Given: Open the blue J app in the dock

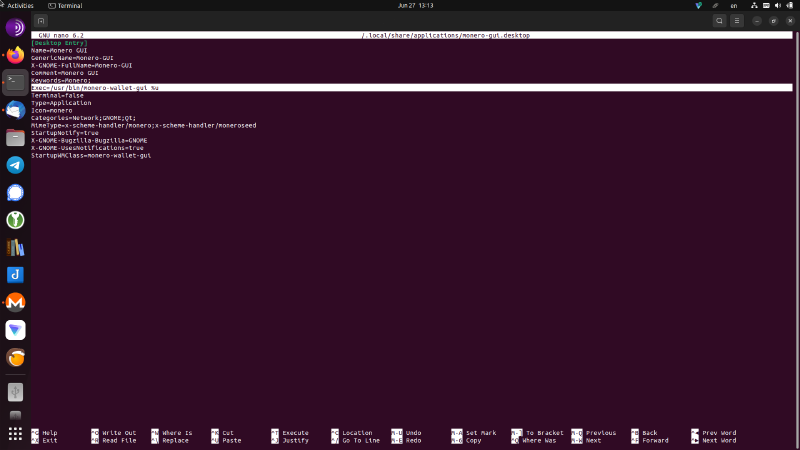Looking at the screenshot, I should point(15,275).
